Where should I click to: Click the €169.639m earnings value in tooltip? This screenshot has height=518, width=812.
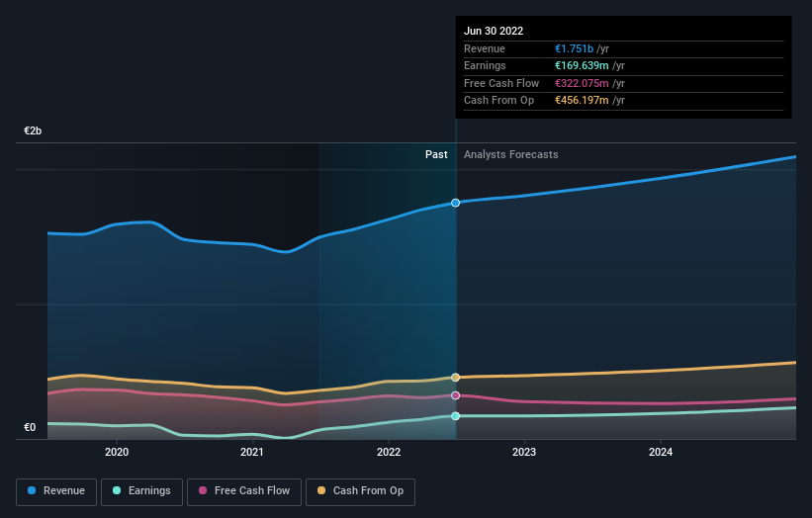click(x=582, y=65)
